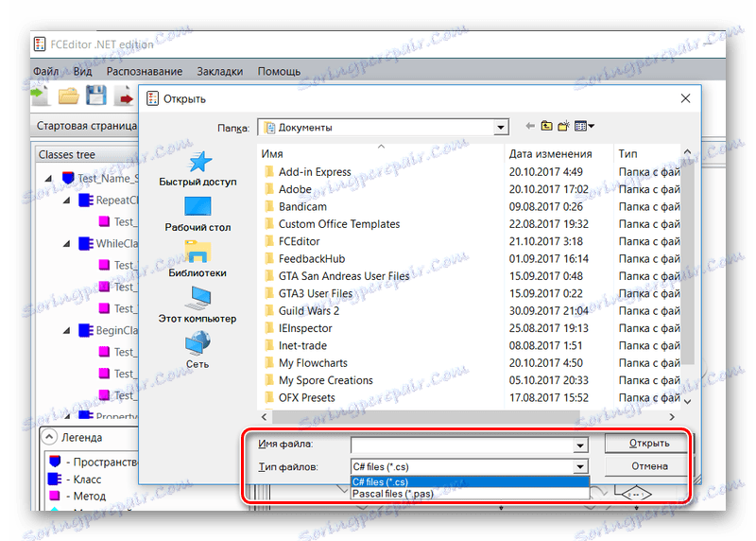
Task: Select the date 30.09.2017 21:04 cell
Action: tap(549, 311)
